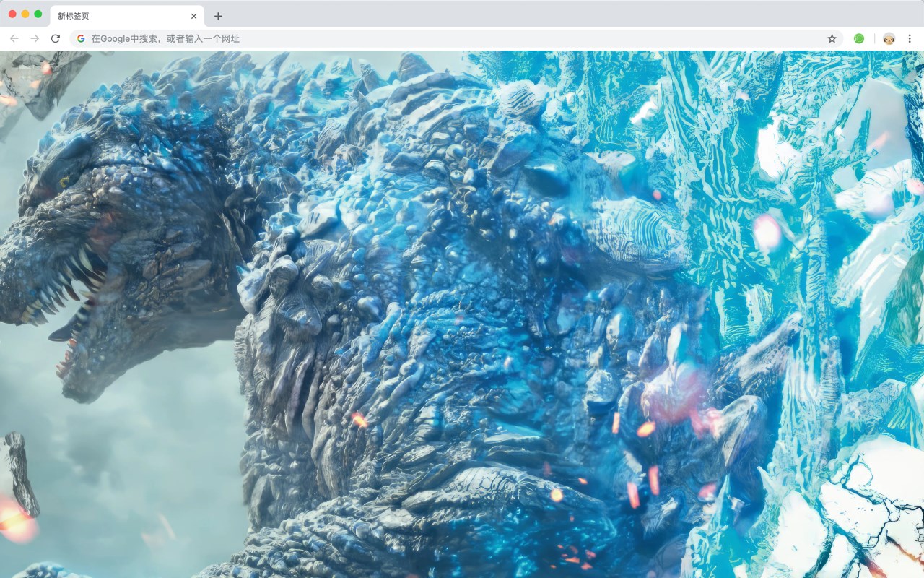Open a new tab with plus button

click(218, 16)
